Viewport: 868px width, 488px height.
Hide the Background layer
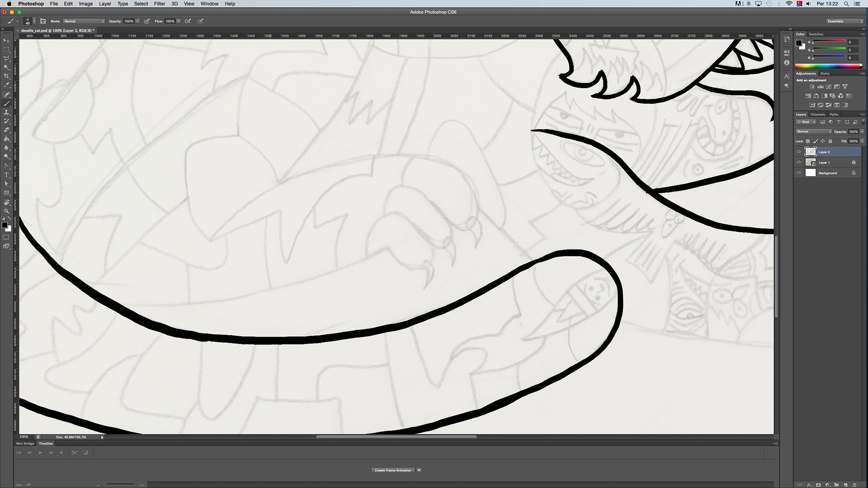tap(799, 173)
